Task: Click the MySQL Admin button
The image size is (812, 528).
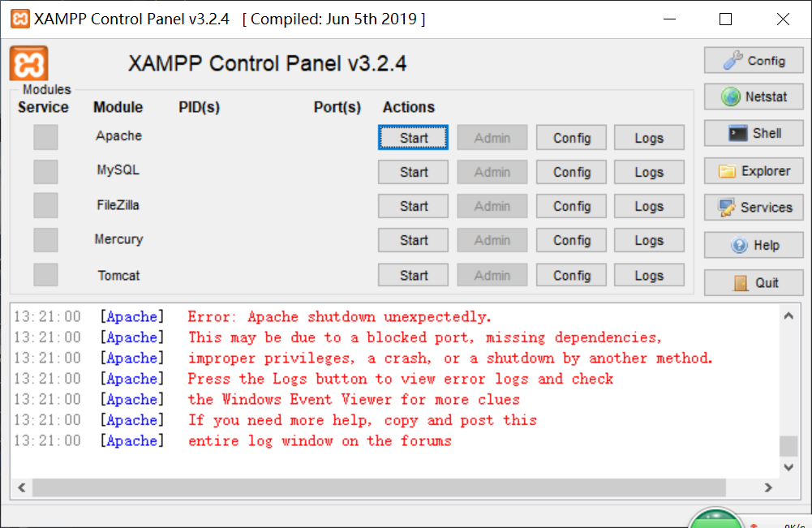Action: tap(492, 172)
